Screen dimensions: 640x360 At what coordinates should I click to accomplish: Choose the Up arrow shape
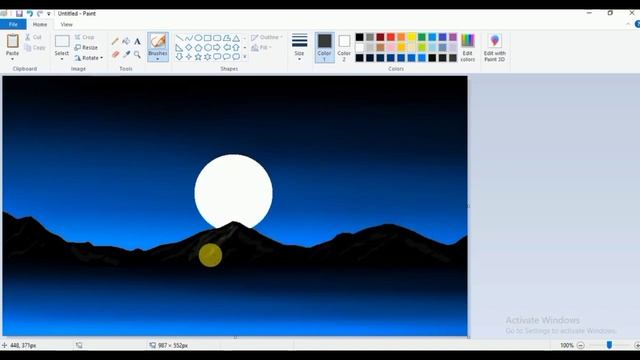click(236, 47)
